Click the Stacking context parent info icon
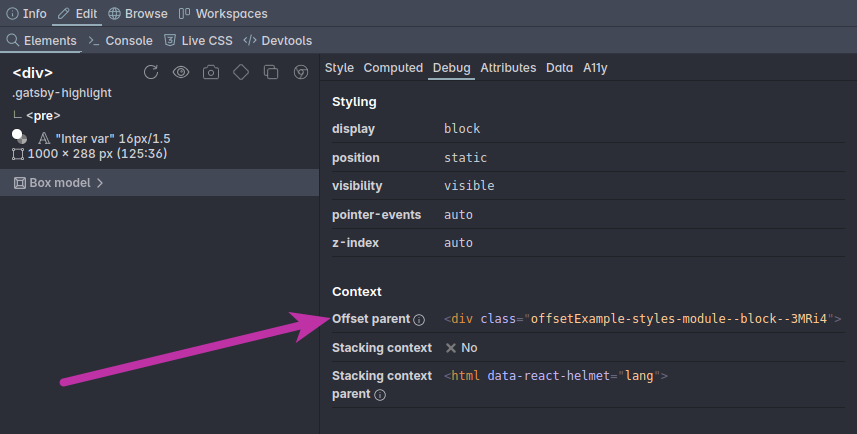Image resolution: width=857 pixels, height=434 pixels. tap(380, 395)
